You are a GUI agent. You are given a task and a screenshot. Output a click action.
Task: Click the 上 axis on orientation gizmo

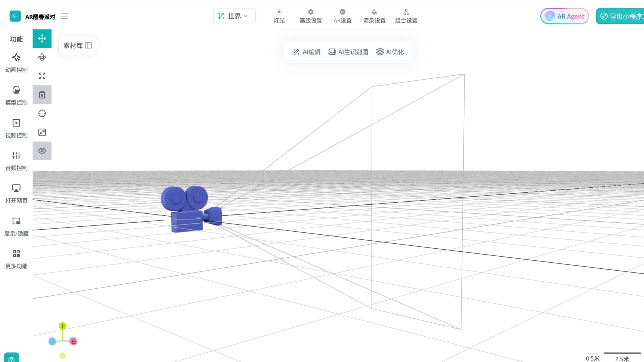click(62, 326)
